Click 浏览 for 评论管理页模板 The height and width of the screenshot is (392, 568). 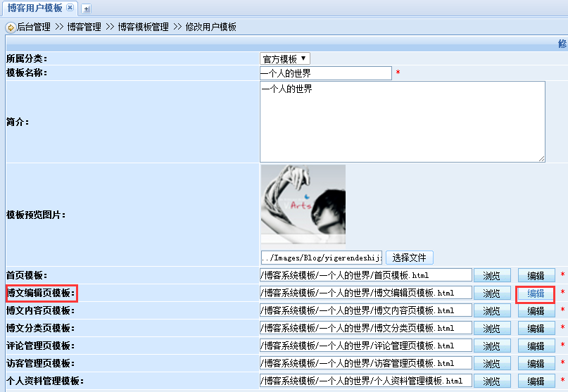coord(491,346)
